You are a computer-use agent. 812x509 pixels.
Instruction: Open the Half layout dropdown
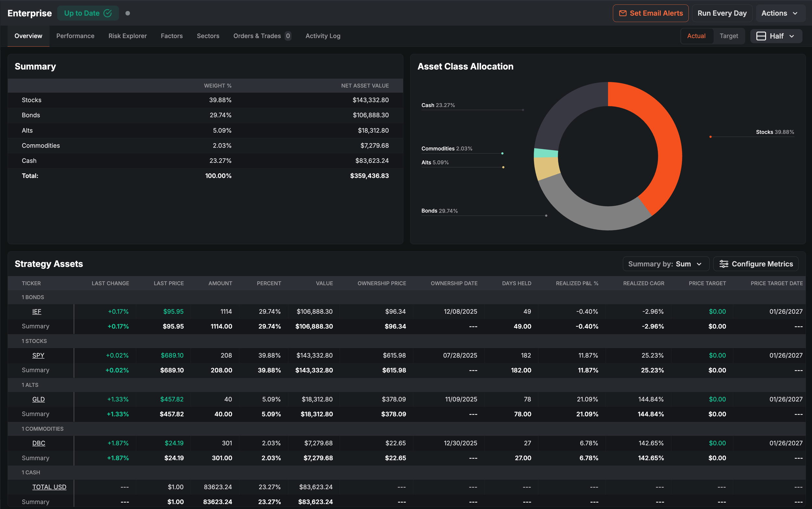(776, 36)
